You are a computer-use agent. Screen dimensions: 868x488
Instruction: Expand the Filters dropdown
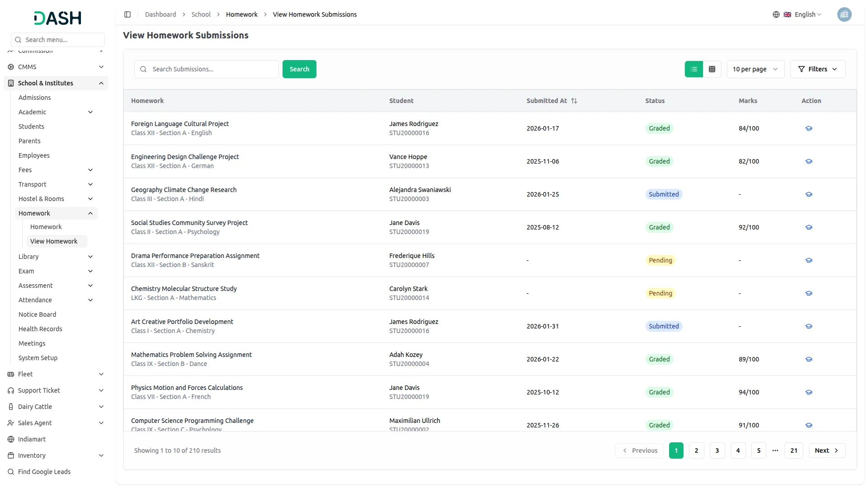pos(817,69)
